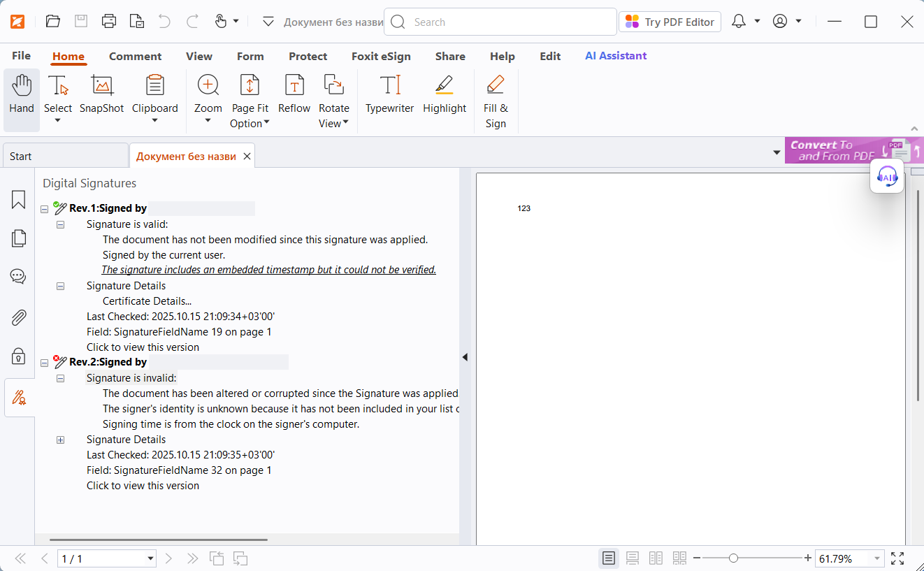Select the Typewriter tool
The width and height of the screenshot is (924, 571).
[389, 94]
